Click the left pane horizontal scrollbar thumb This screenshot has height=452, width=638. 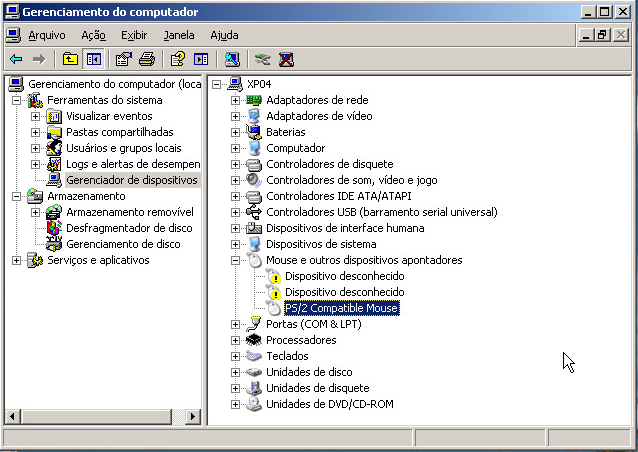[96, 416]
